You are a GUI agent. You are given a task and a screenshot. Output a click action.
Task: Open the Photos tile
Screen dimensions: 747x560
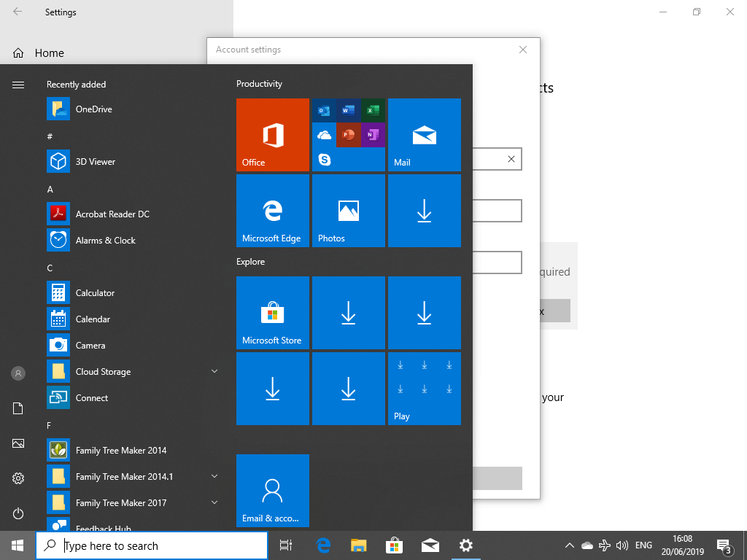[x=348, y=211]
